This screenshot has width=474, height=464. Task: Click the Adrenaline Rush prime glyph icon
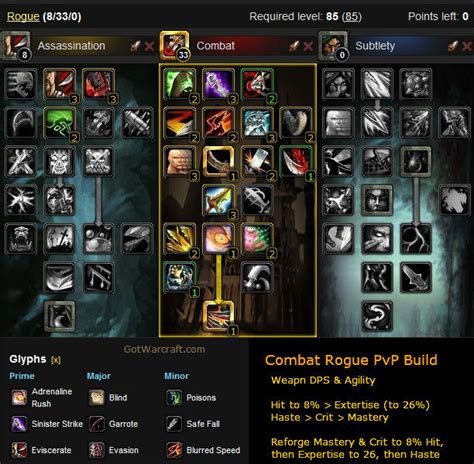click(x=19, y=397)
